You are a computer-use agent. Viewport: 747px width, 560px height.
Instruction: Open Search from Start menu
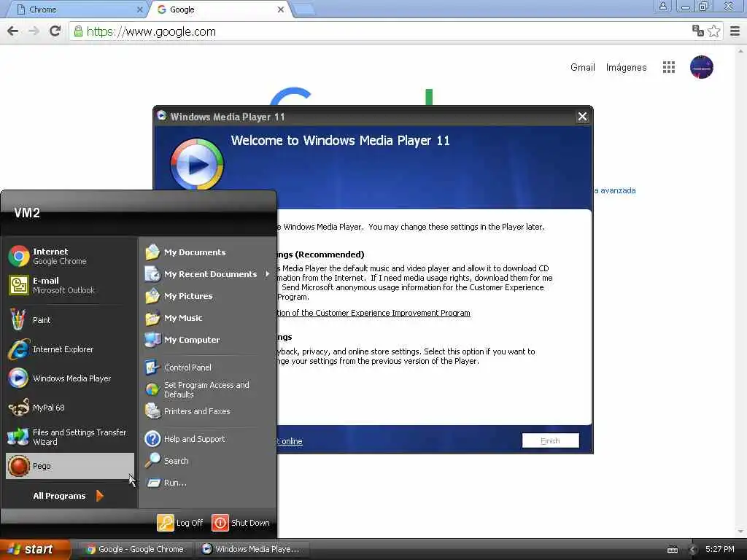pyautogui.click(x=207, y=461)
